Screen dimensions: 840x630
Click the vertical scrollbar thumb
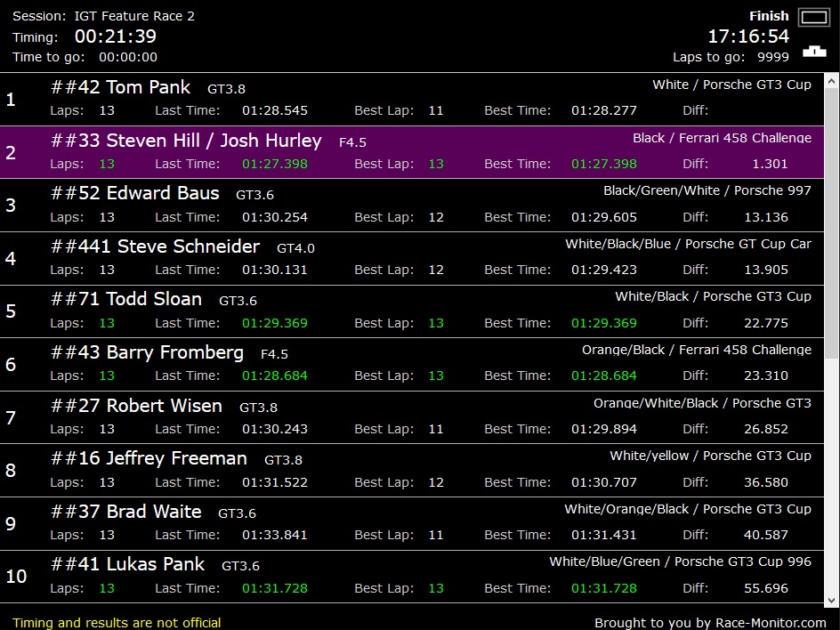tap(831, 224)
